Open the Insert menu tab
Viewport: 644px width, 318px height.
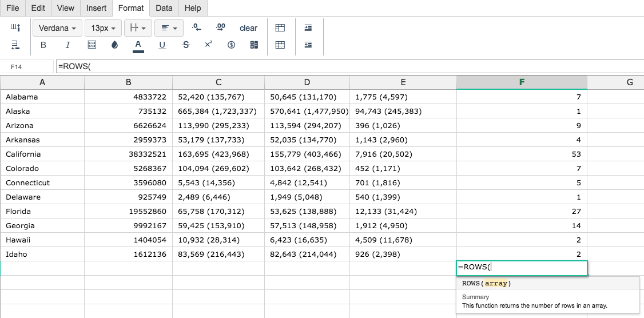coord(96,8)
